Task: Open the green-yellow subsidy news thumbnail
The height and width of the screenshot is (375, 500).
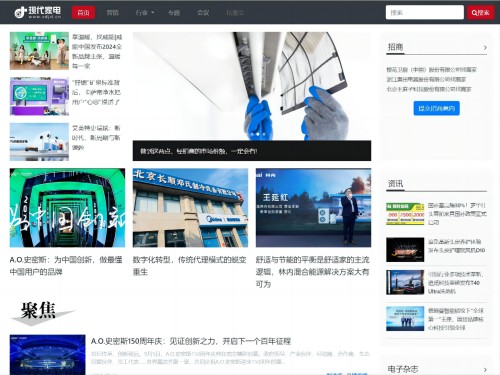Action: pos(405,214)
